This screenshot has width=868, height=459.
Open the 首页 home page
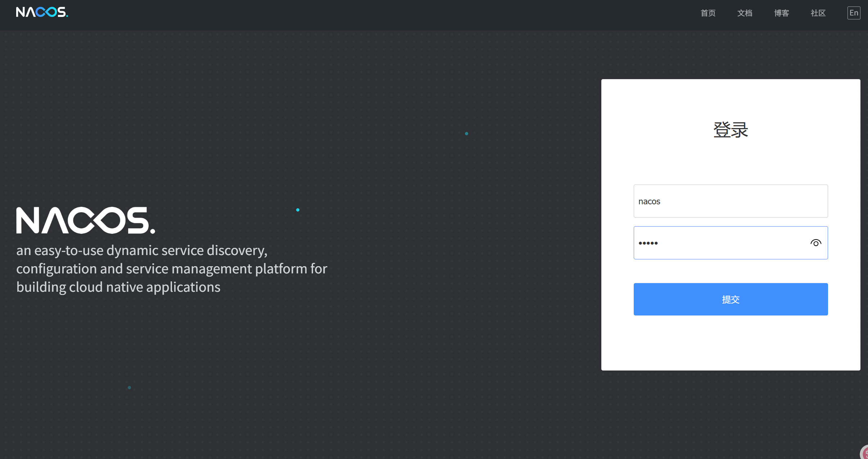[x=708, y=13]
